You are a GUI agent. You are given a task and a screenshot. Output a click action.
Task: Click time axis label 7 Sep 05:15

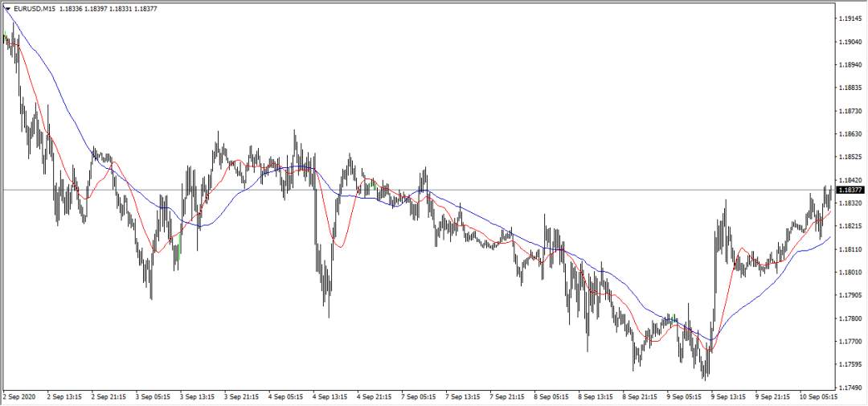coord(419,397)
